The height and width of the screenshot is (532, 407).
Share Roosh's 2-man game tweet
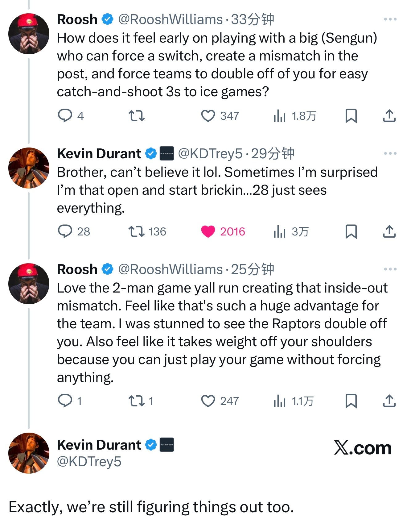(389, 401)
